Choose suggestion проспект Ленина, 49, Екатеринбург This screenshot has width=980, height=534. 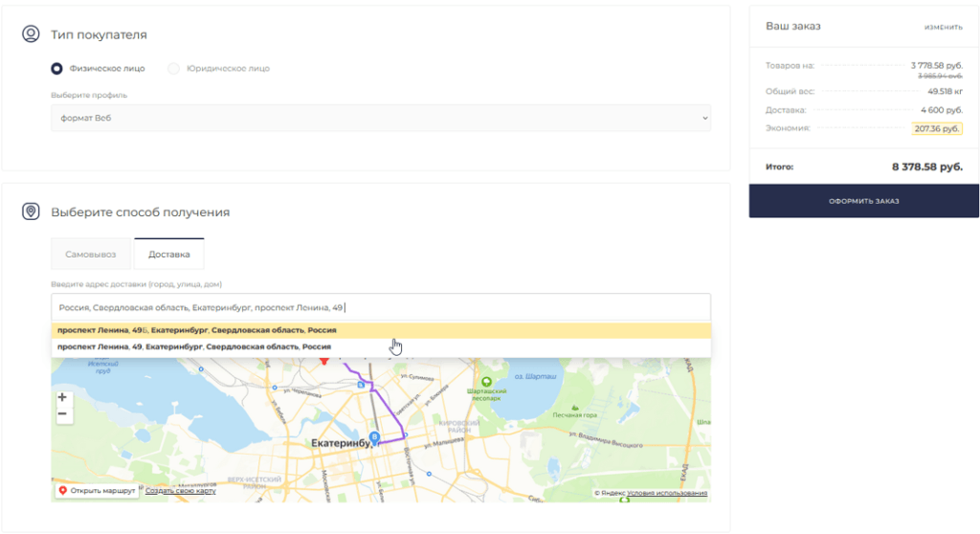pyautogui.click(x=381, y=346)
